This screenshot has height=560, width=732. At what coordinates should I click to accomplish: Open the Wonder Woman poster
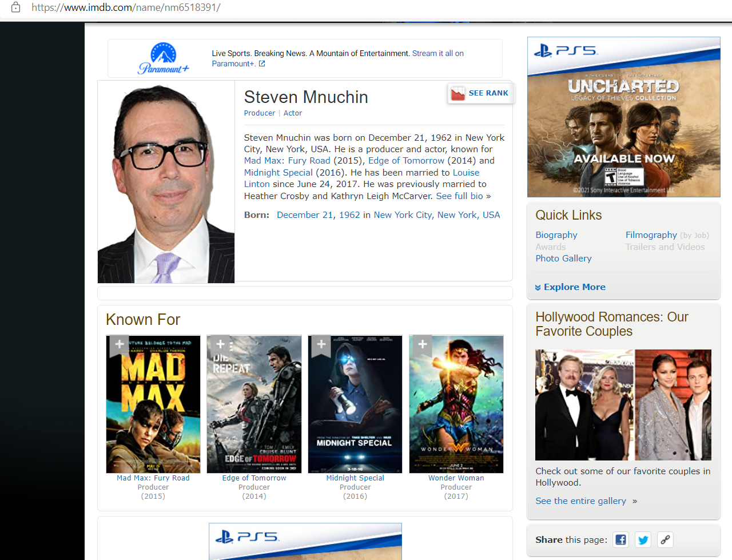(x=456, y=404)
